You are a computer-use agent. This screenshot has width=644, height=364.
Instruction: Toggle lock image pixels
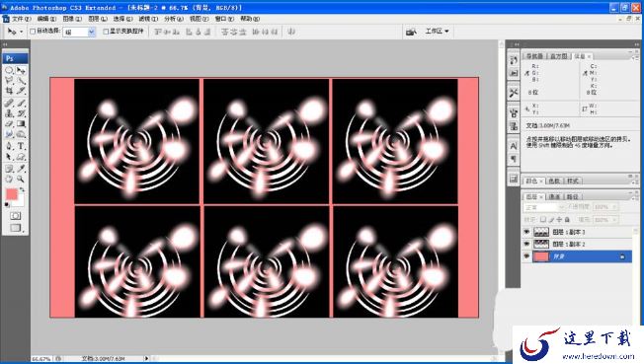(x=551, y=220)
